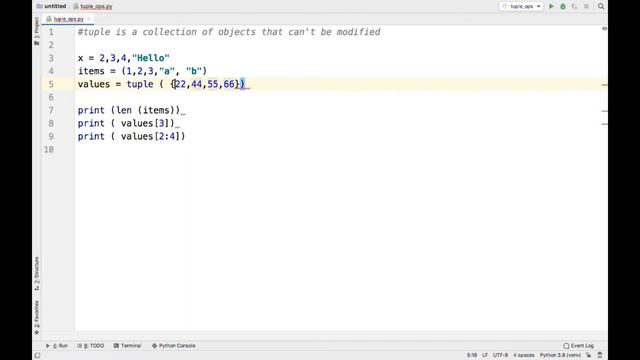Click the tuple_ops.py breadcrumb in navigation bar

click(x=93, y=6)
